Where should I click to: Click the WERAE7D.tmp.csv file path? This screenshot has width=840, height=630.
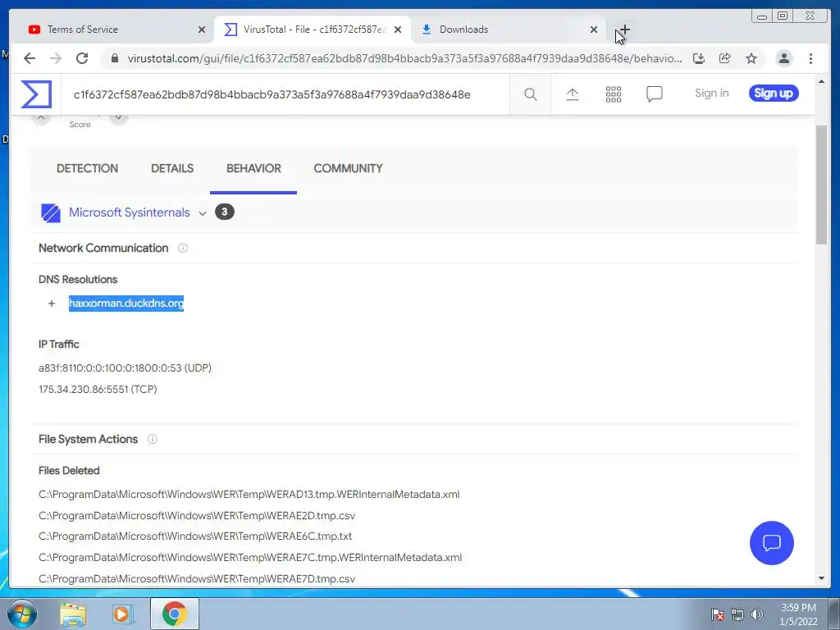click(x=197, y=579)
